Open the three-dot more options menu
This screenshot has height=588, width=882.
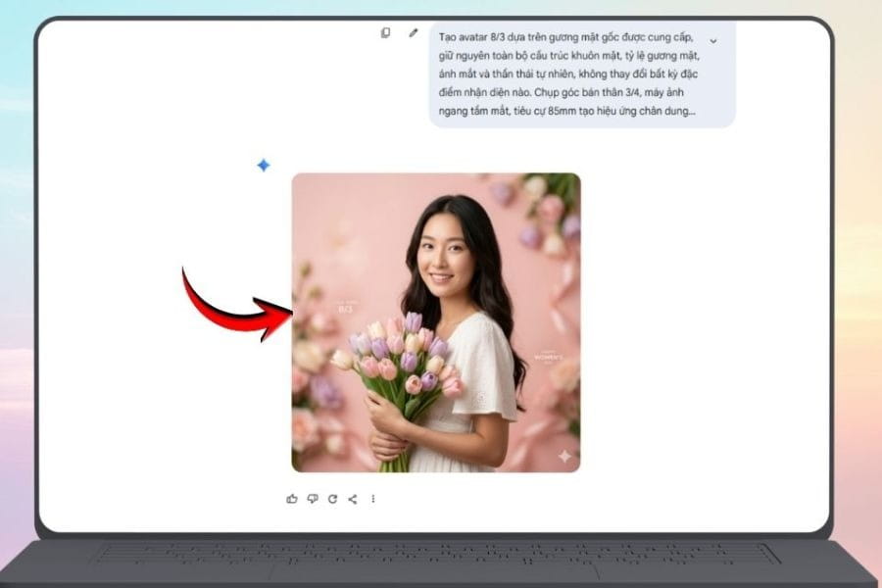pos(373,499)
